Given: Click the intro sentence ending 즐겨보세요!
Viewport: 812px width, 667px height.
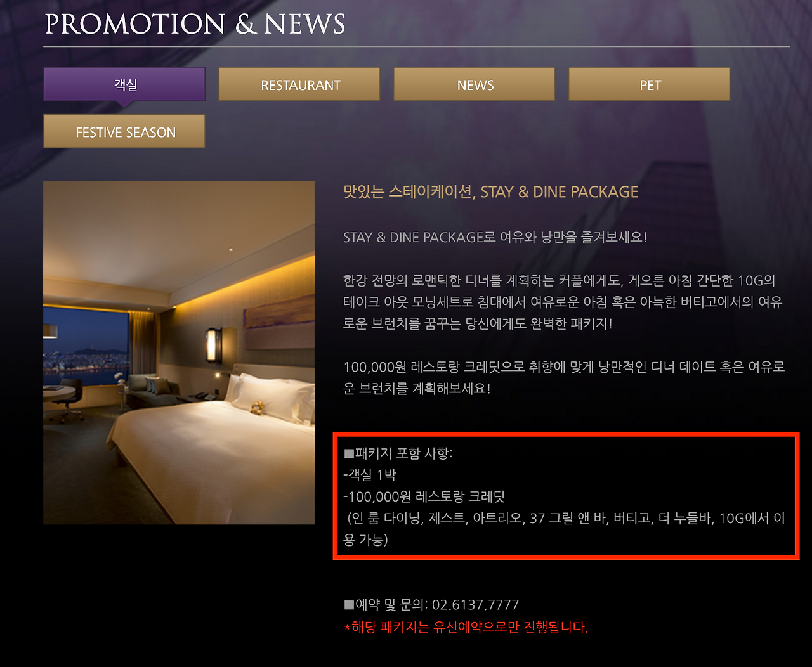Looking at the screenshot, I should (x=495, y=237).
